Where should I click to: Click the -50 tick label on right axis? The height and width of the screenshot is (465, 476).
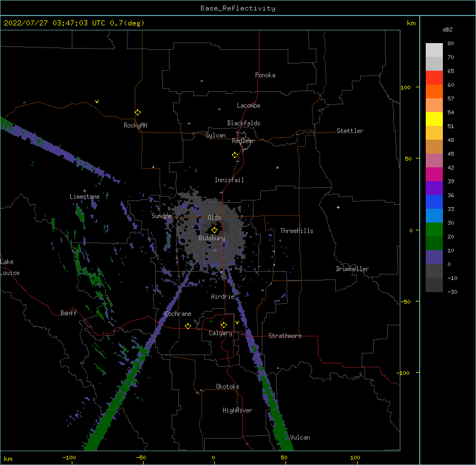click(405, 302)
